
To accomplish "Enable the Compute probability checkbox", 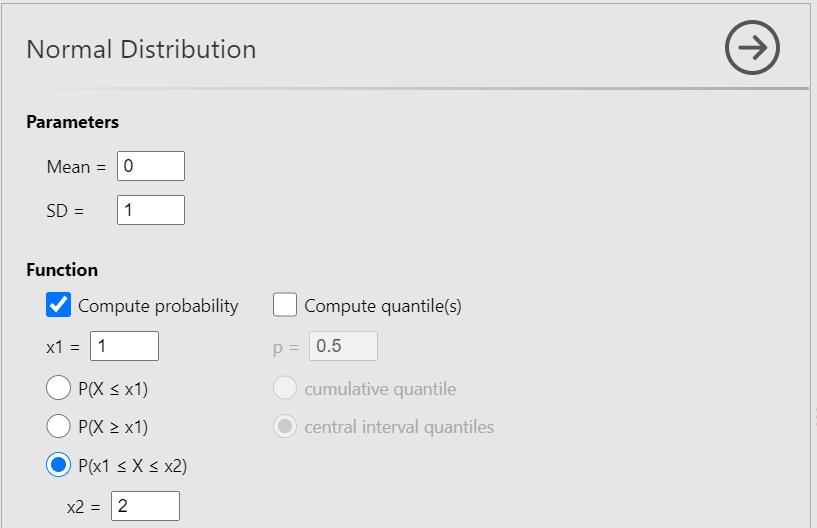I will [59, 305].
